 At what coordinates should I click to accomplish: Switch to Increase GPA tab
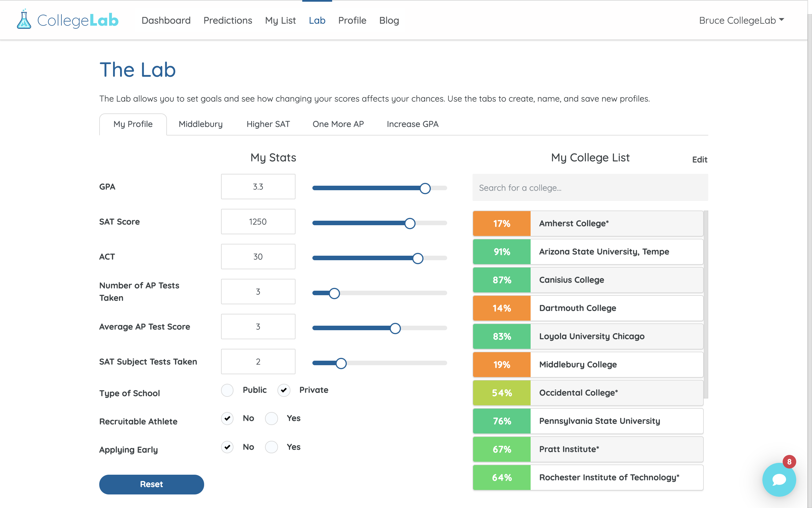[x=413, y=124]
